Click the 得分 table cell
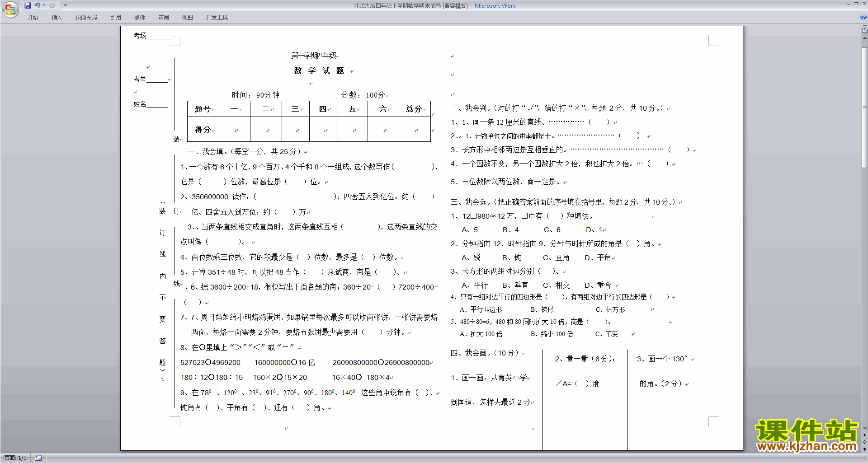Viewport: 868px width, 463px height. click(x=203, y=130)
